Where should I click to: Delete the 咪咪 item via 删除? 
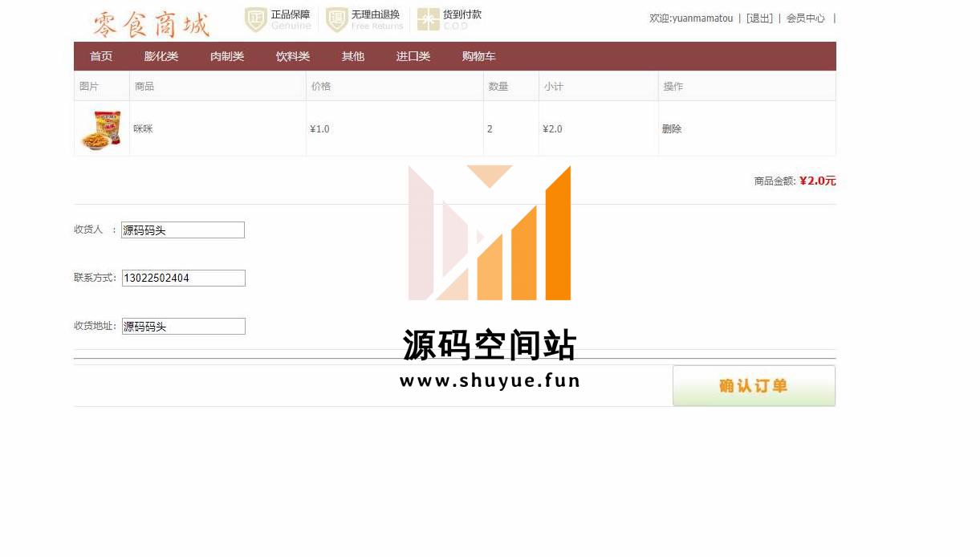point(672,128)
